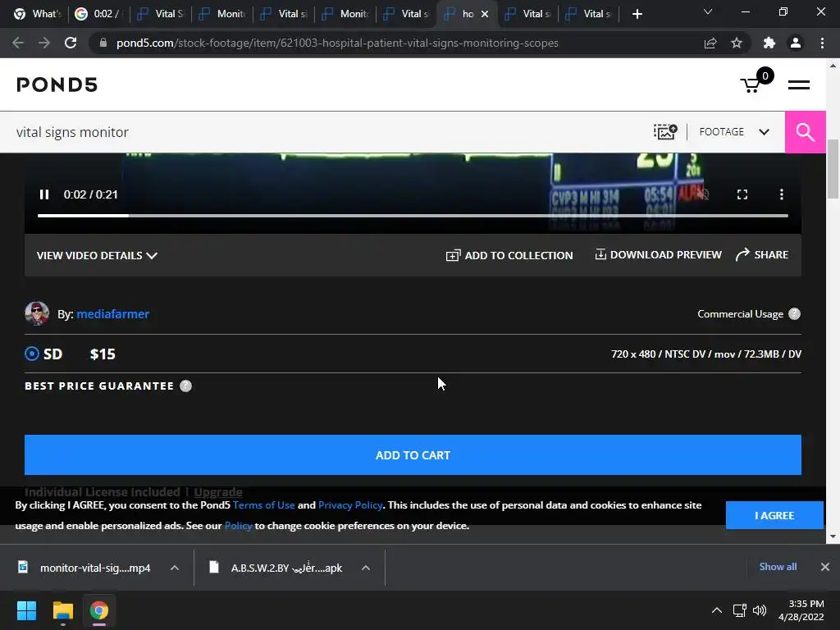Open Chrome extensions puzzle menu
The image size is (840, 630).
click(769, 43)
